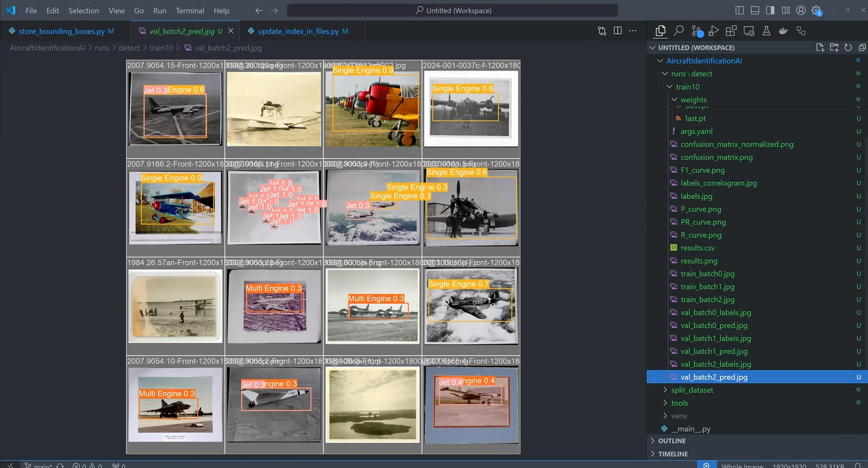868x468 pixels.
Task: Toggle the bottom Panel visibility
Action: click(x=755, y=10)
